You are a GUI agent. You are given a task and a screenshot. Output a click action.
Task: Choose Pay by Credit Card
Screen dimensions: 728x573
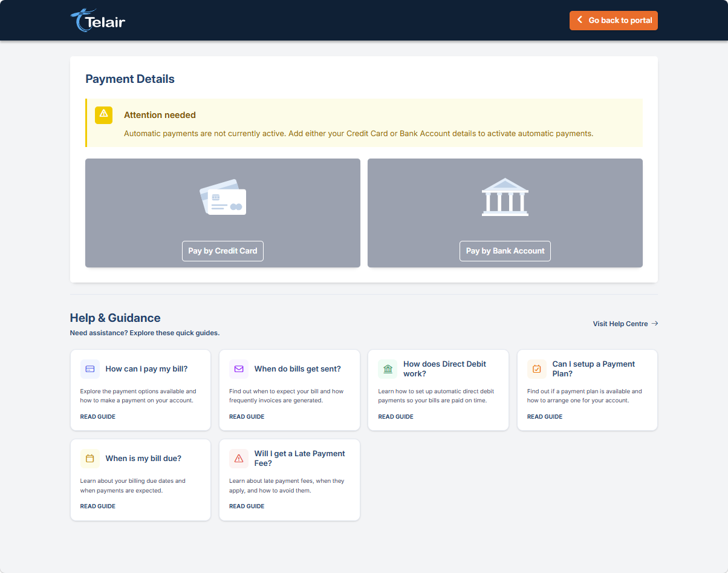[223, 251]
